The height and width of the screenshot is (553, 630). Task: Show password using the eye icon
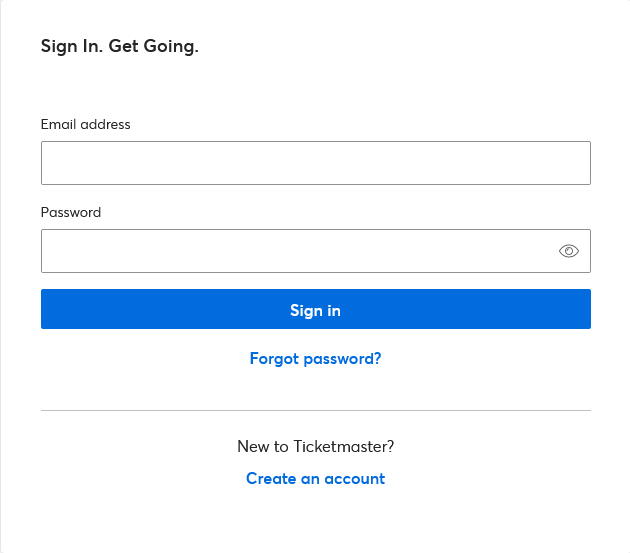tap(569, 251)
